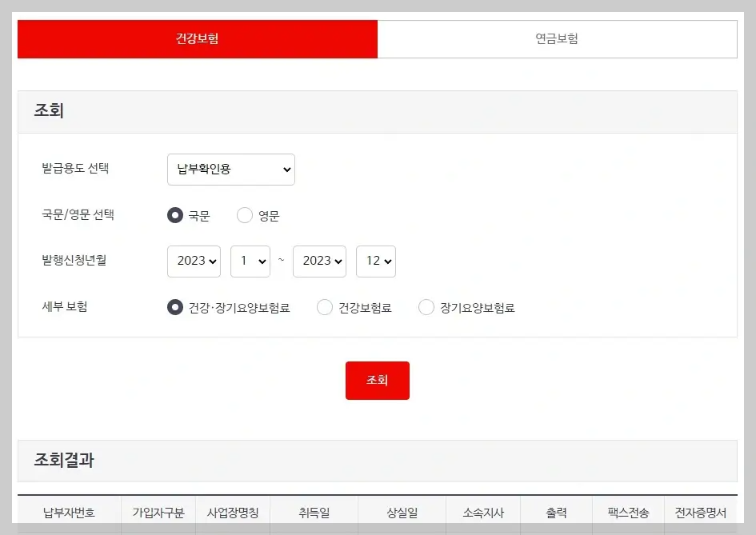Open the end month dropdown showing 12
This screenshot has height=535, width=756.
[x=376, y=261]
